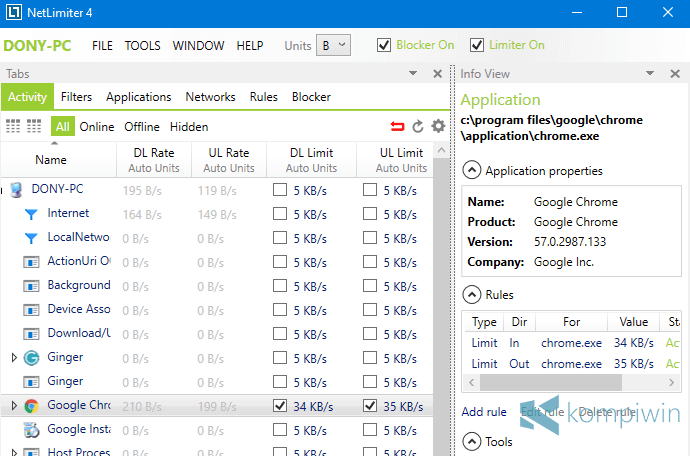Viewport: 690px width, 456px height.
Task: Click the DONY-PC computer icon
Action: 16,190
